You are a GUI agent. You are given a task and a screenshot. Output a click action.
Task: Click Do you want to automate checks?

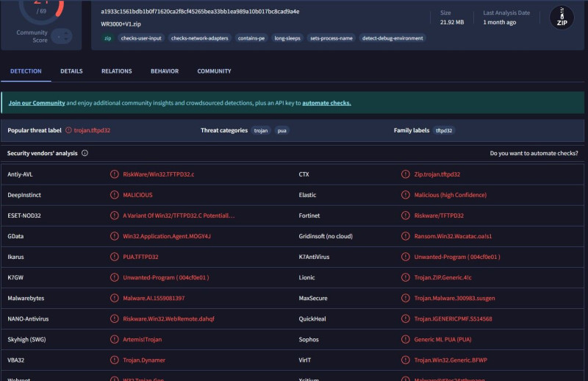click(534, 153)
